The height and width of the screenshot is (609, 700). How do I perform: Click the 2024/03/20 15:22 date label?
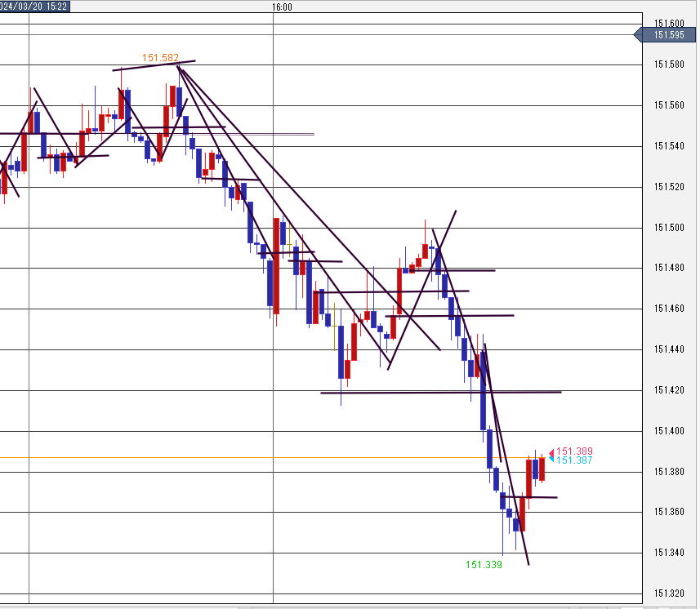pyautogui.click(x=34, y=7)
